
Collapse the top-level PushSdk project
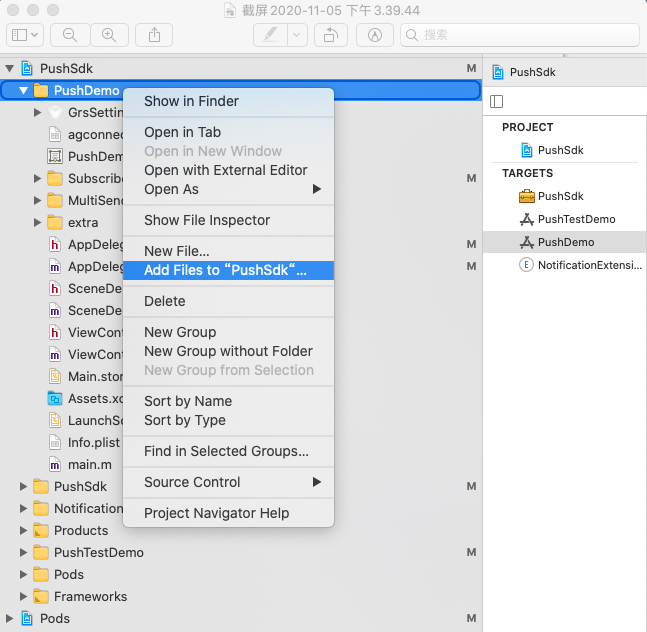(x=9, y=68)
